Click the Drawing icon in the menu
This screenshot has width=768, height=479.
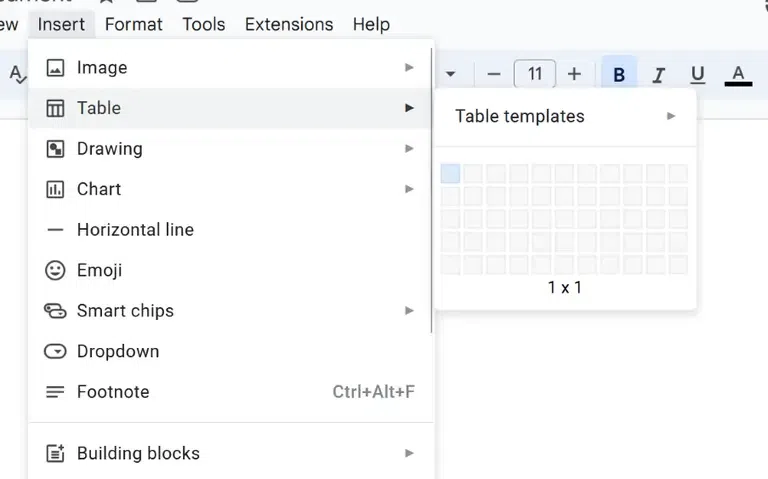coord(56,149)
